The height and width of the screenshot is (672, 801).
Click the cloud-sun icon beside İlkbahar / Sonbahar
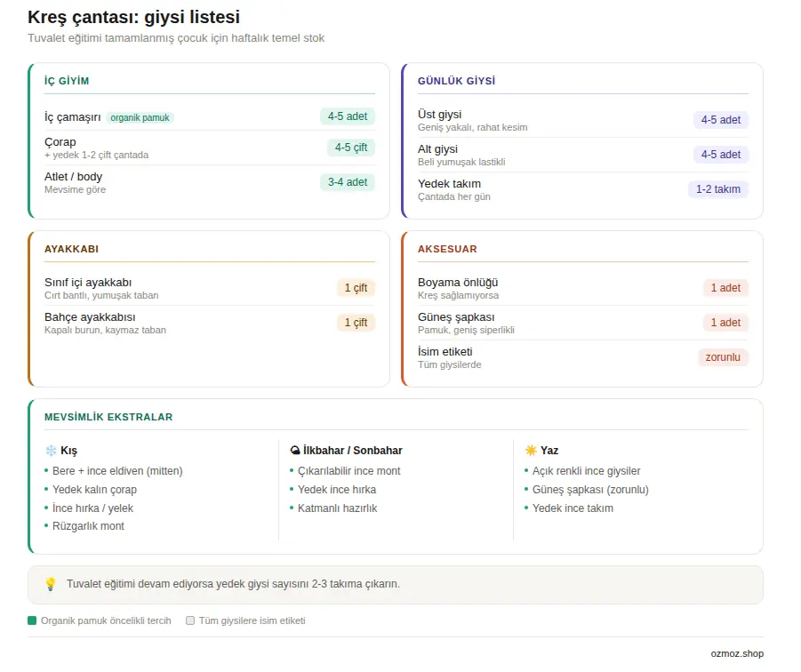294,451
